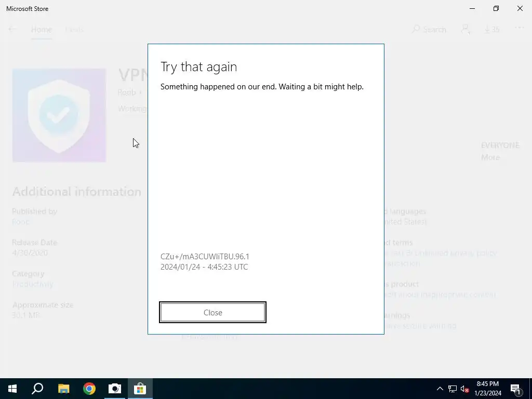Open the network status tray icon

[453, 389]
